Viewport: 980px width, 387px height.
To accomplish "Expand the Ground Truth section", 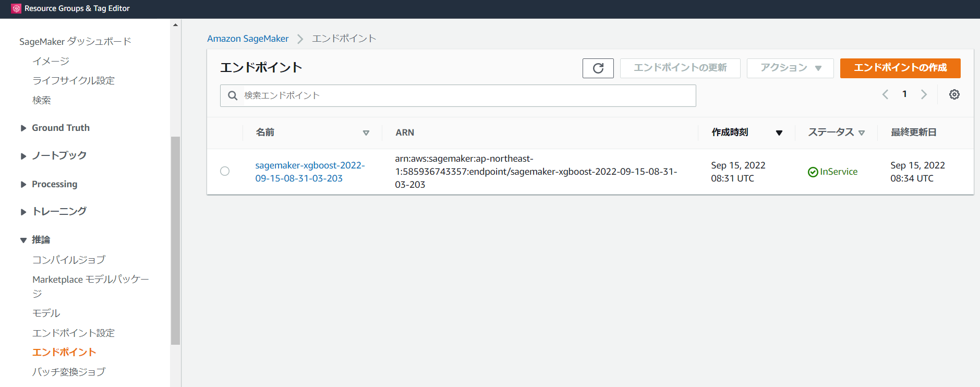I will point(23,128).
